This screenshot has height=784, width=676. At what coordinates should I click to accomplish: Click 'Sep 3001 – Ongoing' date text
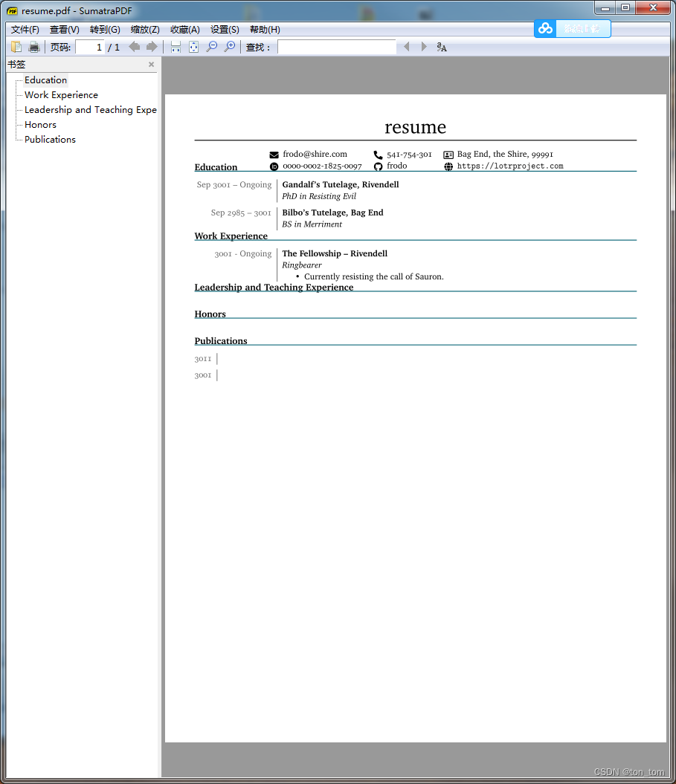pyautogui.click(x=234, y=184)
